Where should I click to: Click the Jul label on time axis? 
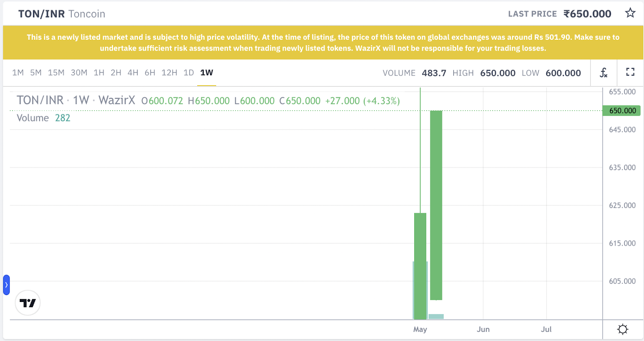point(546,329)
